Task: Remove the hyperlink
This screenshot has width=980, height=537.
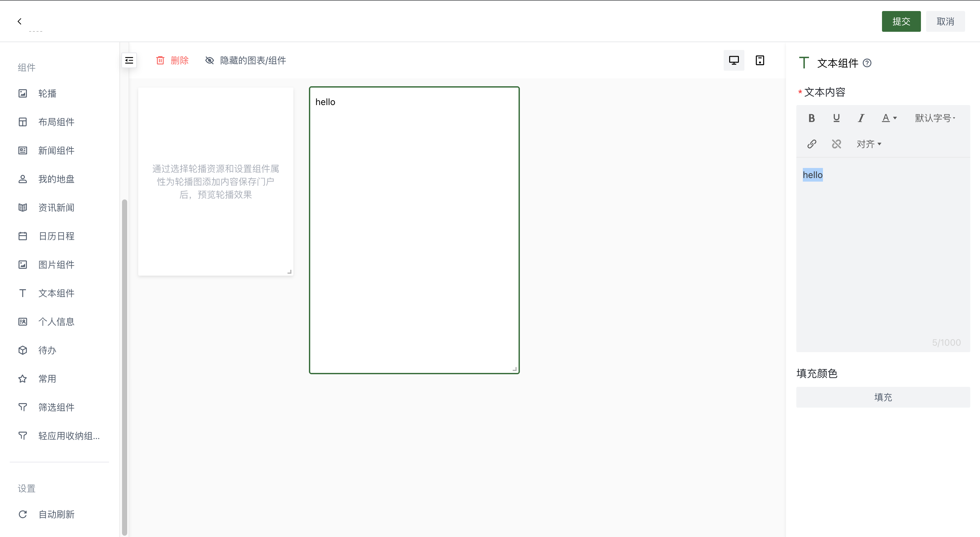Action: click(x=836, y=144)
